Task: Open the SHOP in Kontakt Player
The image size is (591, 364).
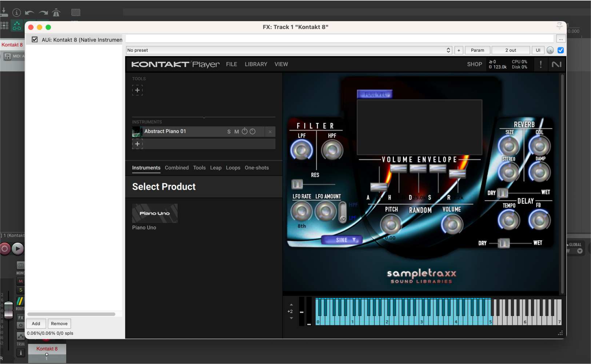Action: [474, 64]
